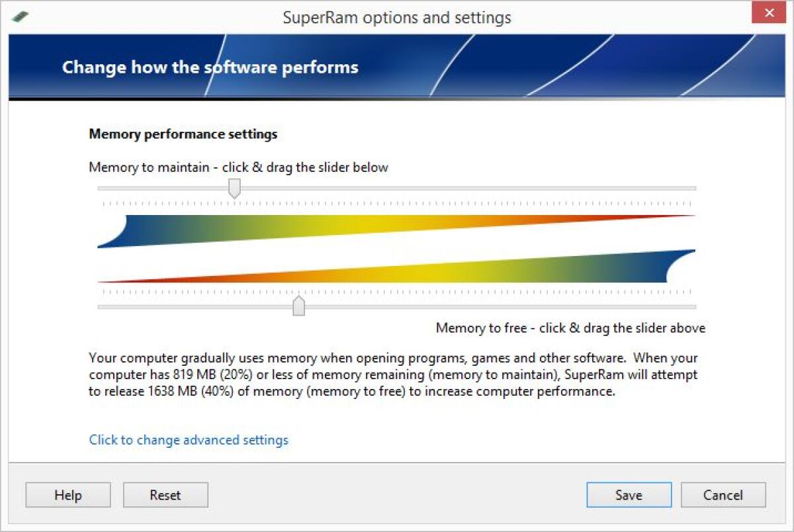Screen dimensions: 794x532
Task: Close the SuperRam options window
Action: point(768,12)
